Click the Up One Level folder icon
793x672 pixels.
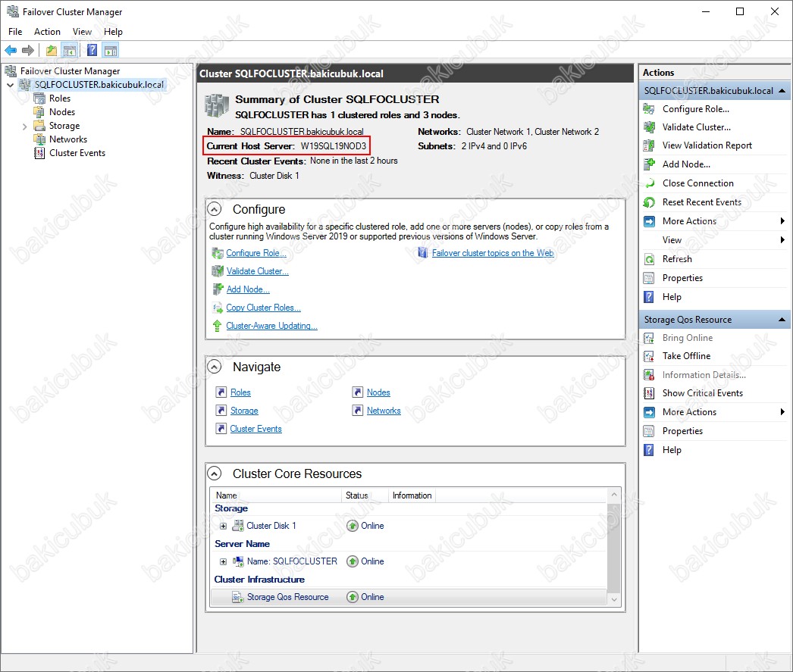tap(52, 51)
